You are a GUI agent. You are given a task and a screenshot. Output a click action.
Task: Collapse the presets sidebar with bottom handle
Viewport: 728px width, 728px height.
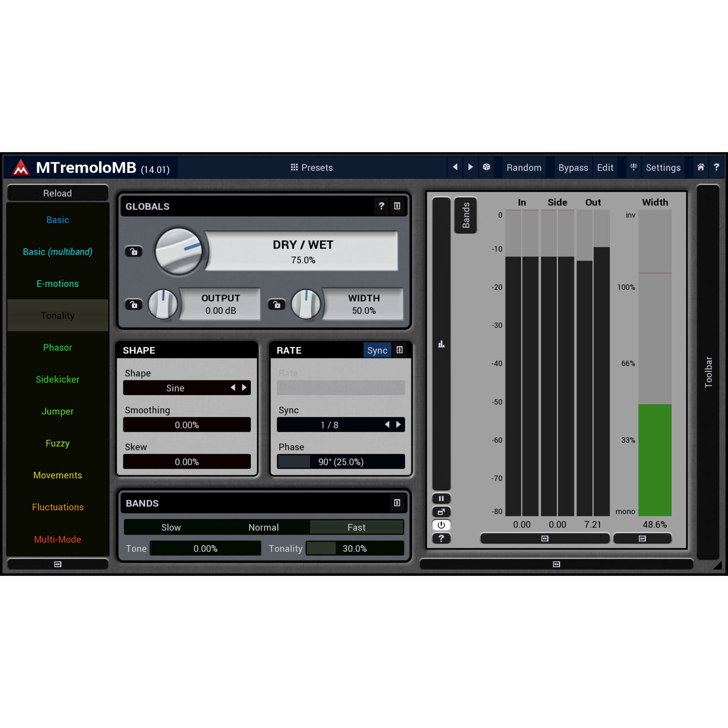click(x=58, y=564)
